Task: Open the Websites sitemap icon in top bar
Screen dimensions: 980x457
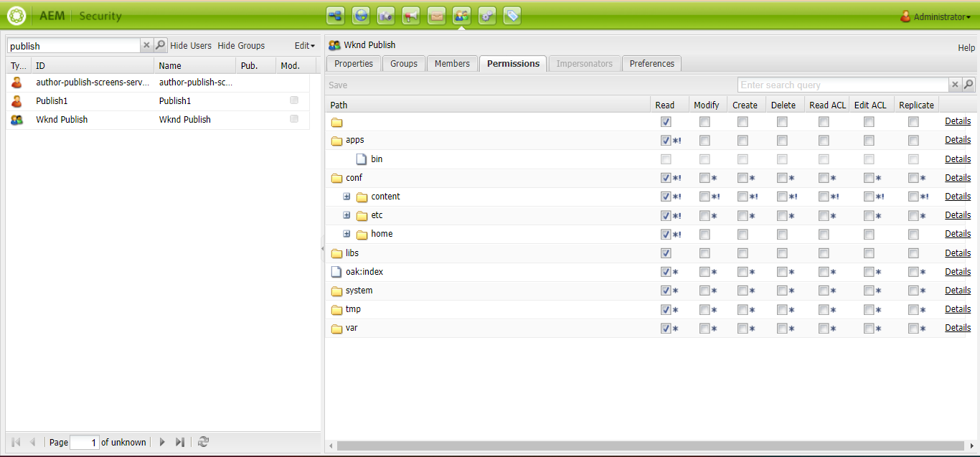Action: (335, 15)
